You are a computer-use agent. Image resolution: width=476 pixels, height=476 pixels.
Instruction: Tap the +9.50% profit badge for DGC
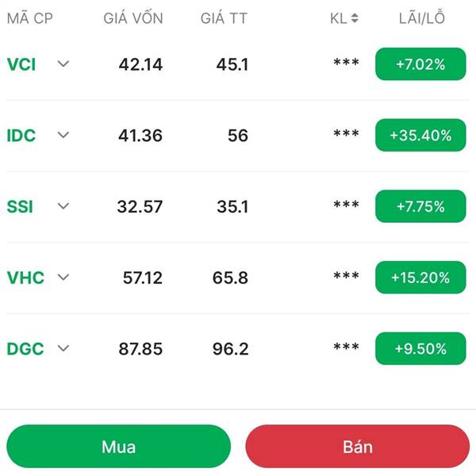[x=420, y=348]
